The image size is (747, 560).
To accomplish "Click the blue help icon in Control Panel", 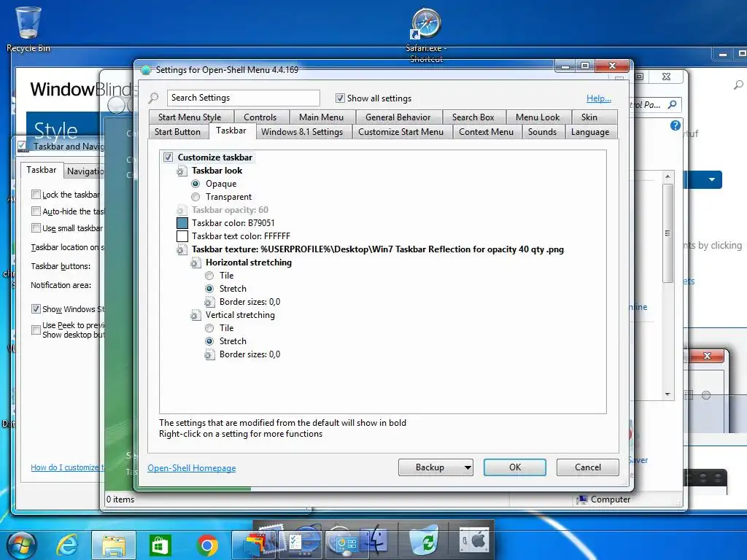I will 675,125.
